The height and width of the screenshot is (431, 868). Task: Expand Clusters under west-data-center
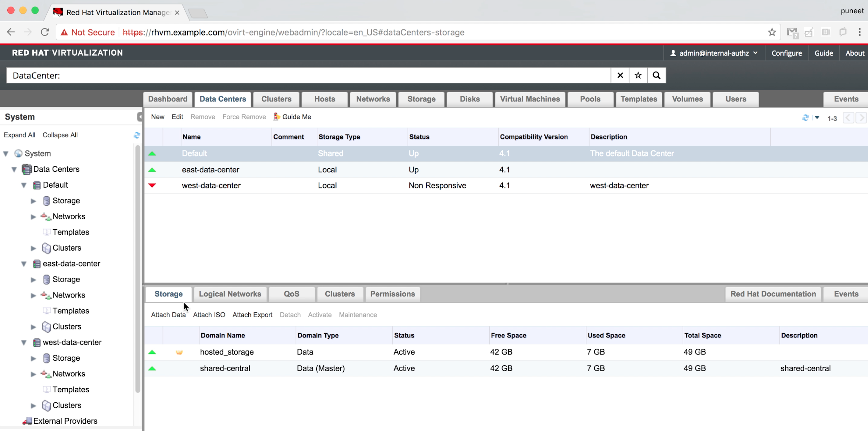click(x=33, y=406)
